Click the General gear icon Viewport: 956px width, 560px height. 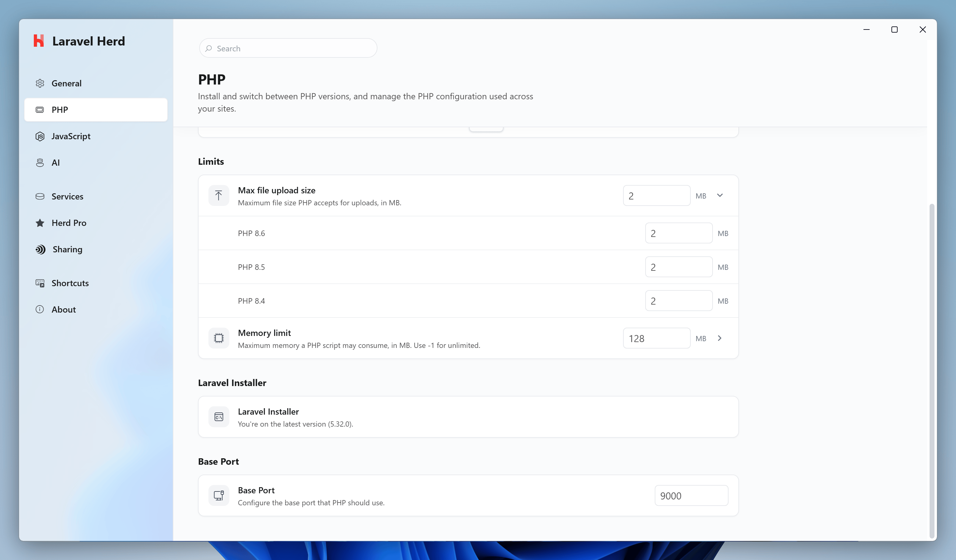click(x=40, y=83)
